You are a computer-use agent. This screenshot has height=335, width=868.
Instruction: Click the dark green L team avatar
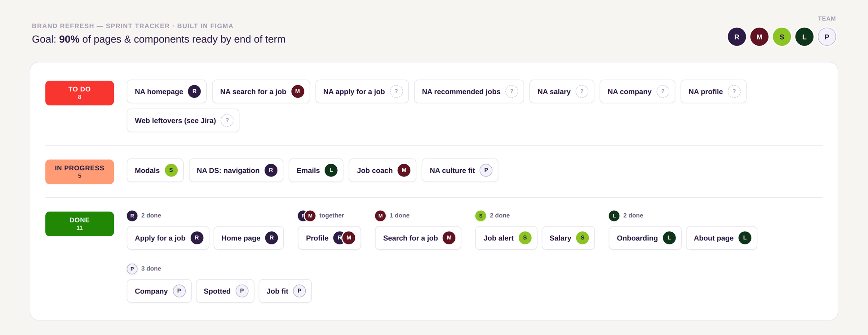(804, 37)
